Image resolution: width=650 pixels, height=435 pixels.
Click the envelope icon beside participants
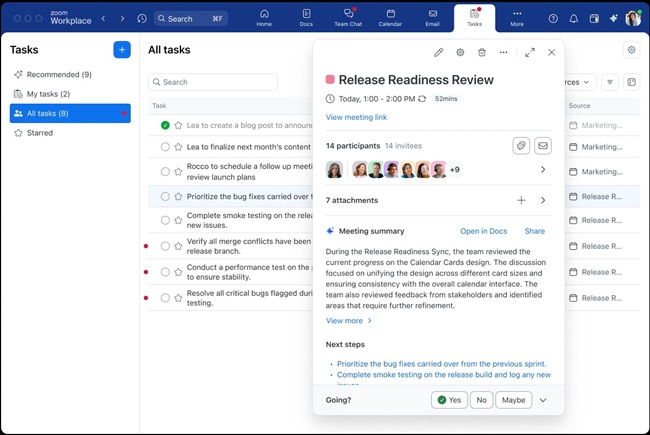pyautogui.click(x=543, y=146)
